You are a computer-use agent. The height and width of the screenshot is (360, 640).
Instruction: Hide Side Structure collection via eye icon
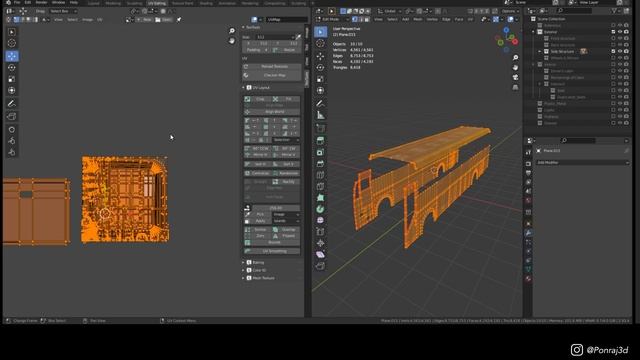pos(620,51)
